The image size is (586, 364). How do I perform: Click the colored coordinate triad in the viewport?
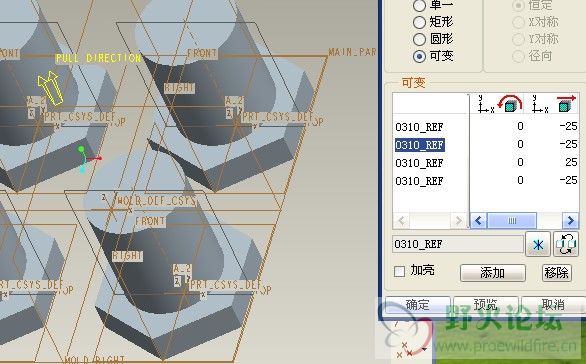[x=88, y=160]
